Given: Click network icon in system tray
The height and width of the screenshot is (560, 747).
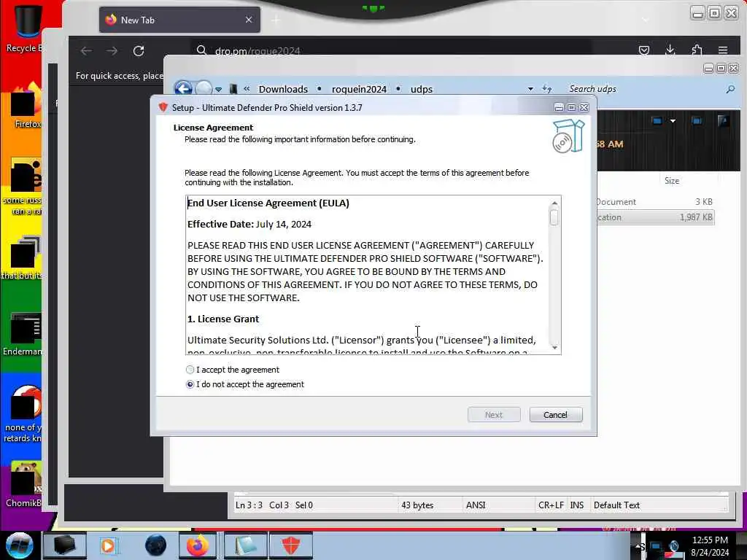Looking at the screenshot, I should click(x=656, y=547).
